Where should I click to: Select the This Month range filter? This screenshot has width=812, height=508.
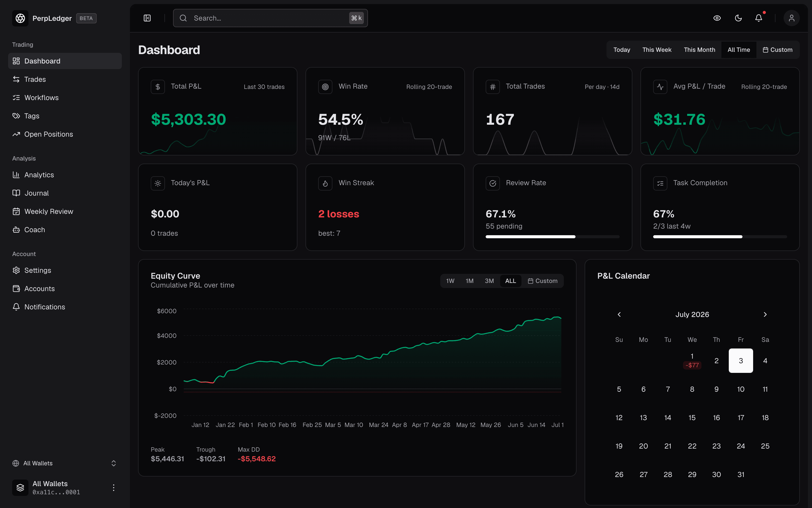[699, 50]
